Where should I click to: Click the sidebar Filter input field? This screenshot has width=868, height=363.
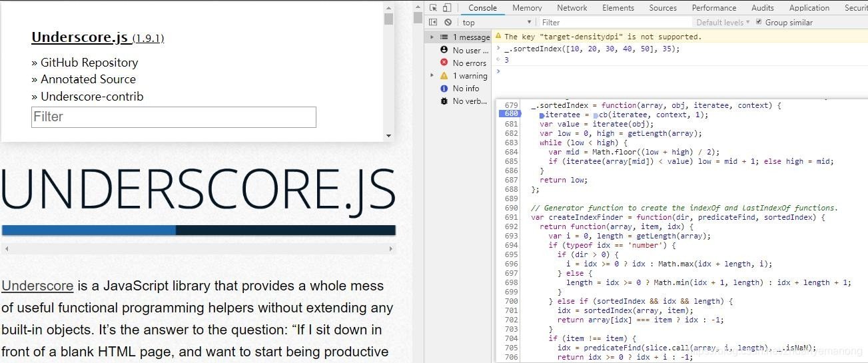point(173,117)
